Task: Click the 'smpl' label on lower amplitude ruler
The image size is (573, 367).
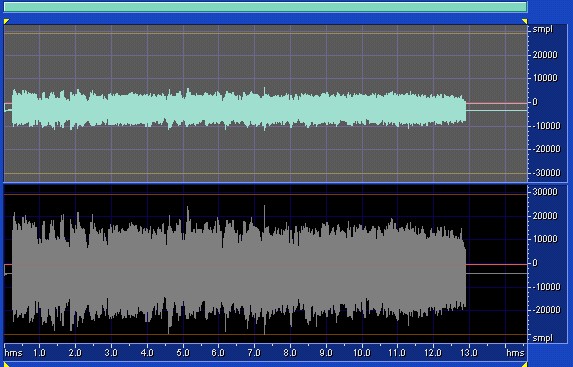Action: [x=543, y=338]
